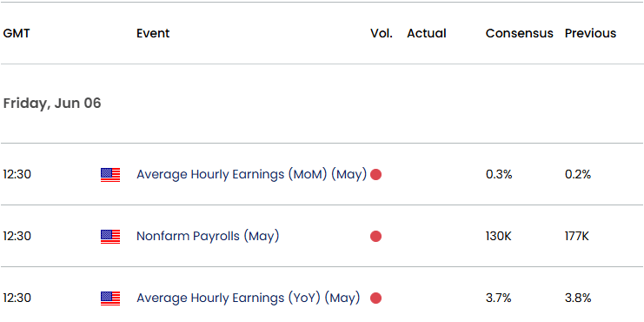Click the US flag beside Nonfarm Payrolls

110,237
